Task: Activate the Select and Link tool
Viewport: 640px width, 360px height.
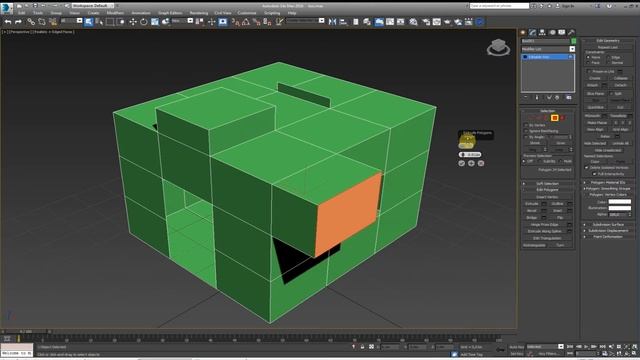Action: point(31,22)
